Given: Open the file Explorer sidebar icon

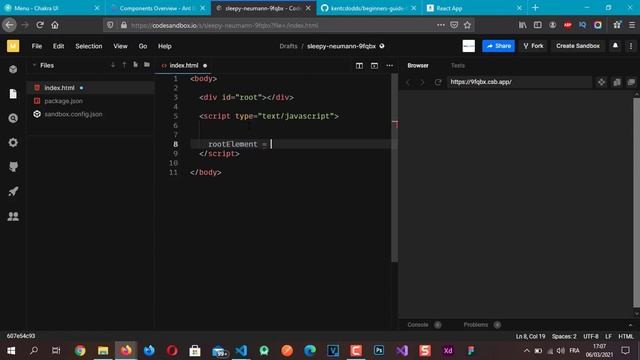Looking at the screenshot, I should pos(13,94).
